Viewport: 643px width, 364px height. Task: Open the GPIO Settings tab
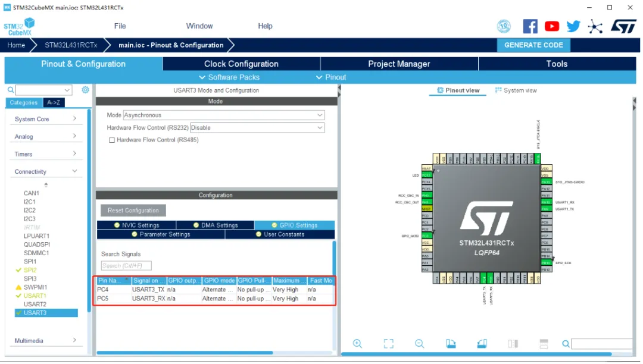coord(295,225)
